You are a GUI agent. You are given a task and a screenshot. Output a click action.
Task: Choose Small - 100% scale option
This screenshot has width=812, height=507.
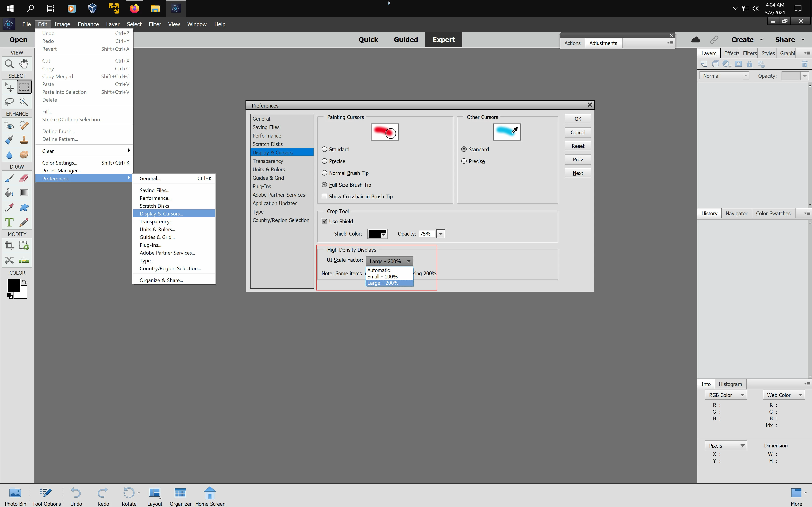click(382, 277)
